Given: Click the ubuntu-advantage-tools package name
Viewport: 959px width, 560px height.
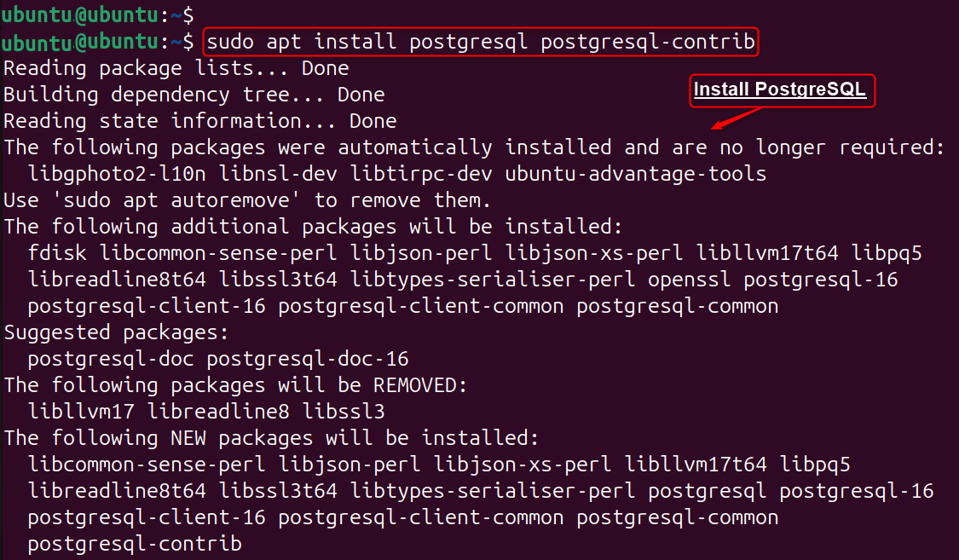Looking at the screenshot, I should tap(635, 174).
